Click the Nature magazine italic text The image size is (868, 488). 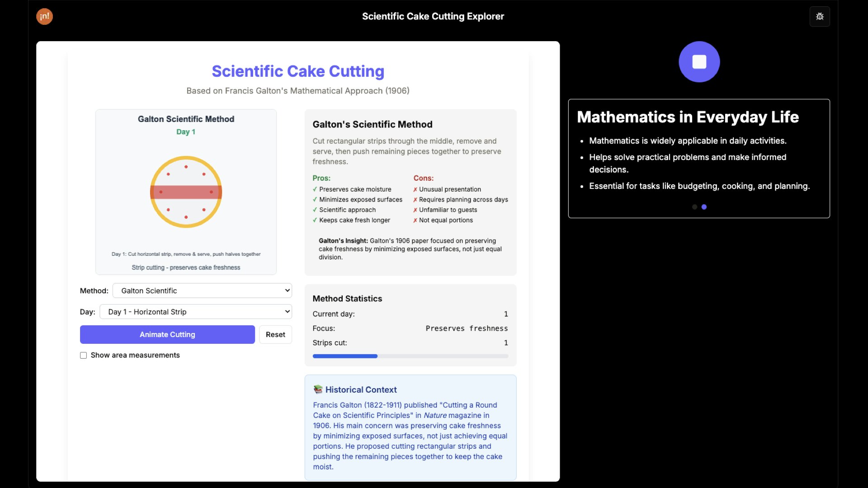click(x=435, y=415)
